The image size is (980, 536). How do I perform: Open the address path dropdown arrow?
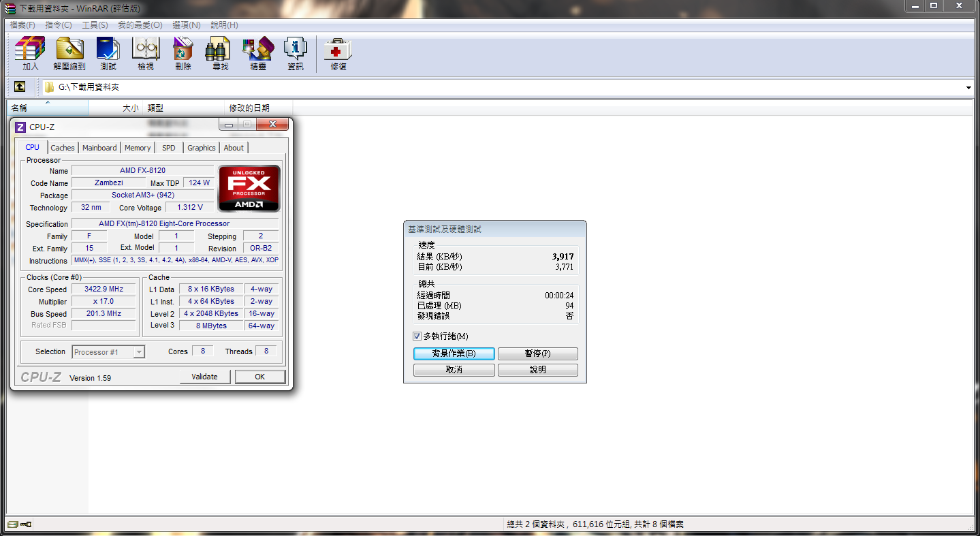[968, 88]
